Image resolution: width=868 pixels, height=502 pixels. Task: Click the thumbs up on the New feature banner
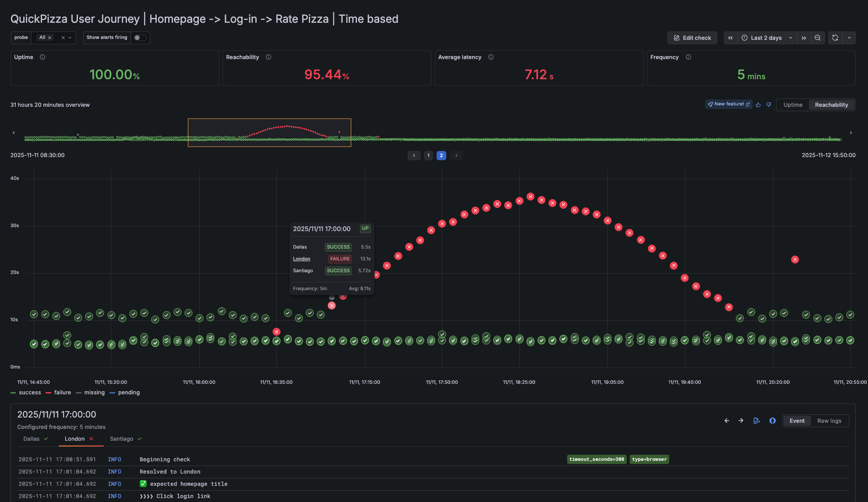[758, 105]
